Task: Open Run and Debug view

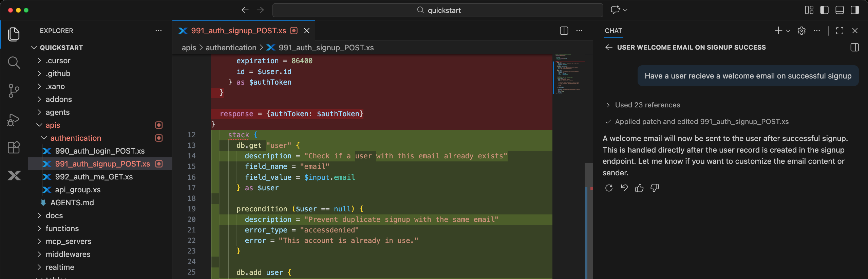Action: (x=14, y=119)
